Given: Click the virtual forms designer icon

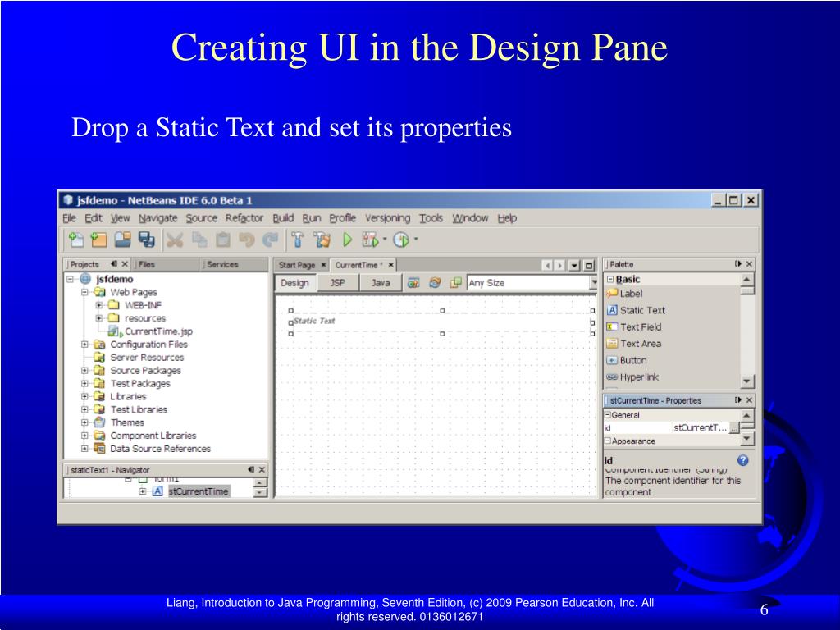Looking at the screenshot, I should tap(455, 282).
